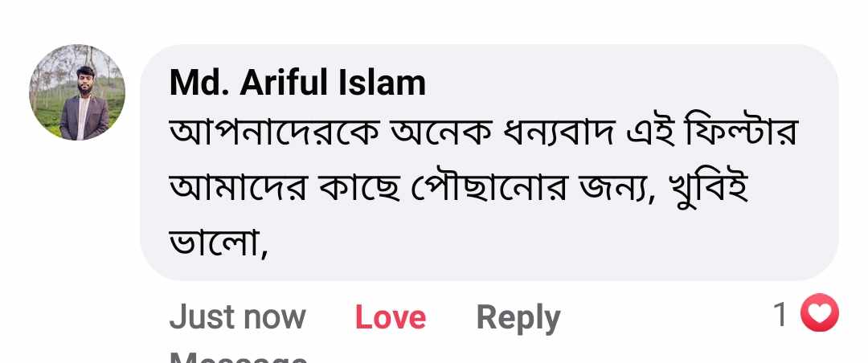Open Md. Ariful Islam's profile picture
The height and width of the screenshot is (363, 868).
(x=77, y=92)
